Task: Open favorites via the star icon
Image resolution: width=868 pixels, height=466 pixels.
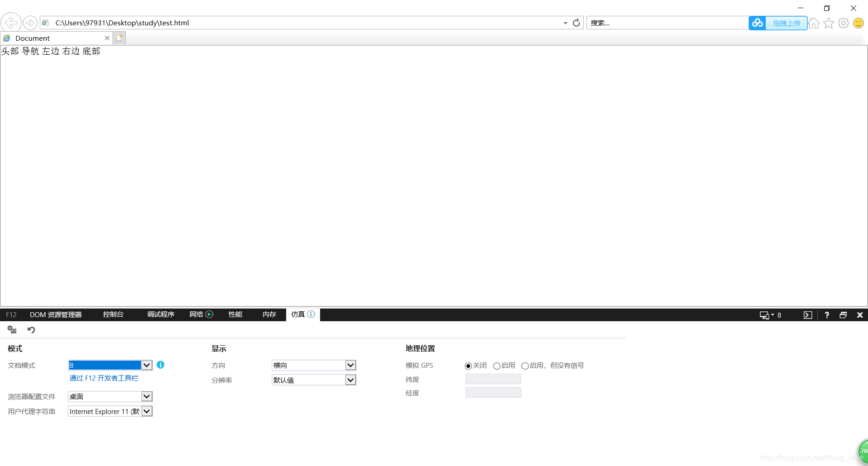Action: 829,23
